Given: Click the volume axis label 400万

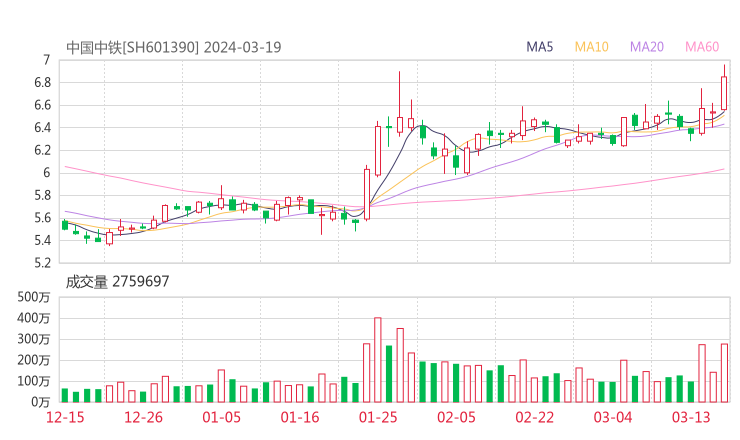Looking at the screenshot, I should click(33, 318).
